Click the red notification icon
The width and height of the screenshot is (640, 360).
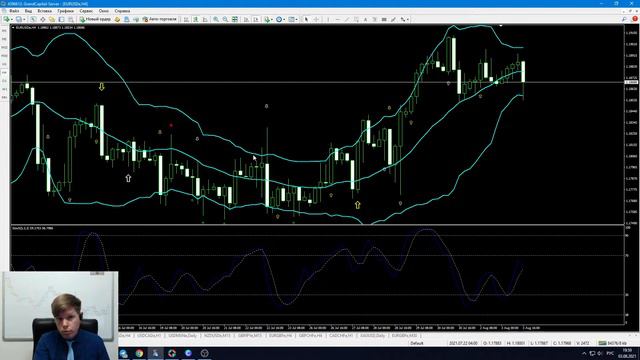coord(635,19)
